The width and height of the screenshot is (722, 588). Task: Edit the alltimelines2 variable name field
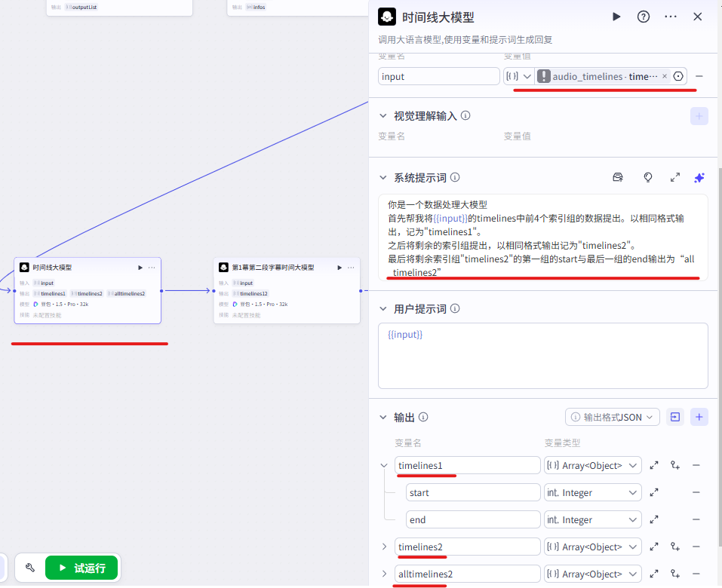click(x=467, y=574)
